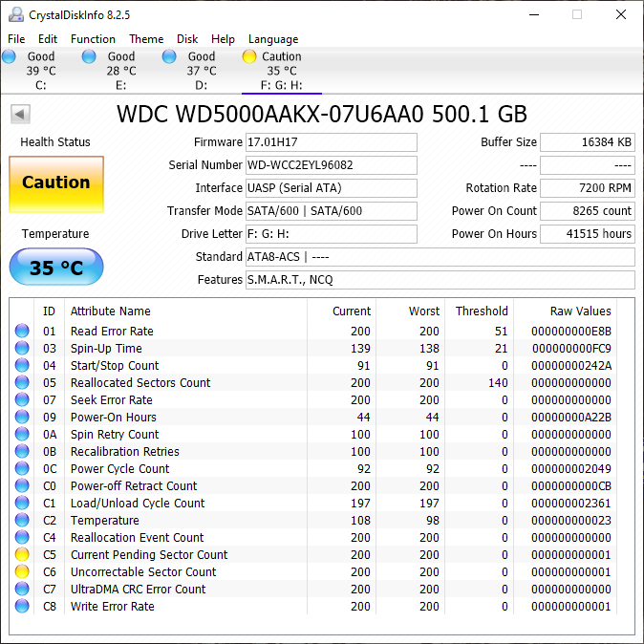Click the status icon for Temperature attribute row
Screen dimensions: 644x644
click(22, 520)
